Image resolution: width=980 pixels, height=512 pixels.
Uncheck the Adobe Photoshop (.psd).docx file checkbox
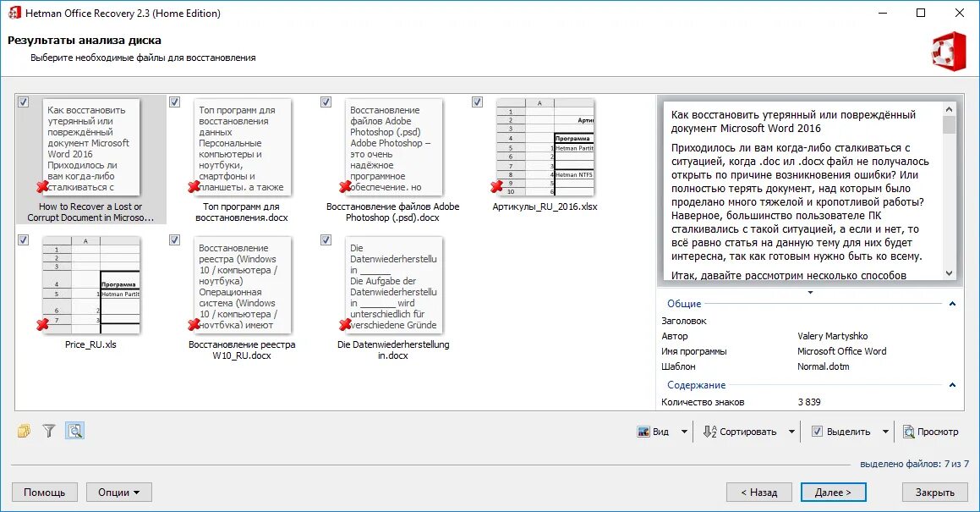tap(326, 102)
